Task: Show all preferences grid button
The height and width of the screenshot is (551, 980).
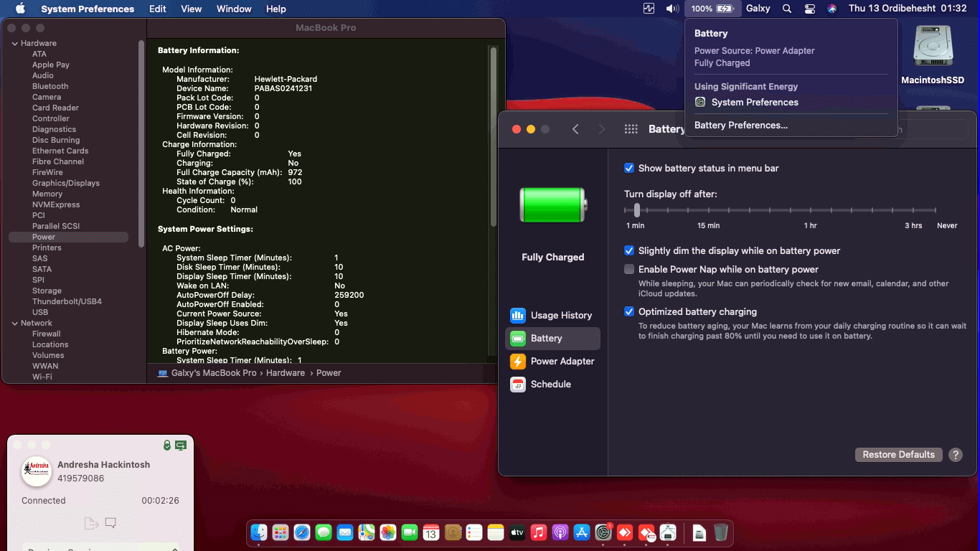Action: 631,129
